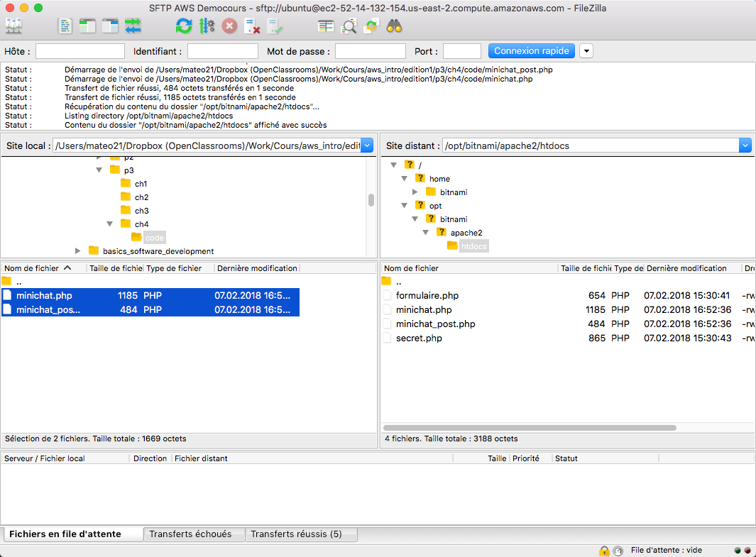
Task: Open the Site Manager icon
Action: 13,27
